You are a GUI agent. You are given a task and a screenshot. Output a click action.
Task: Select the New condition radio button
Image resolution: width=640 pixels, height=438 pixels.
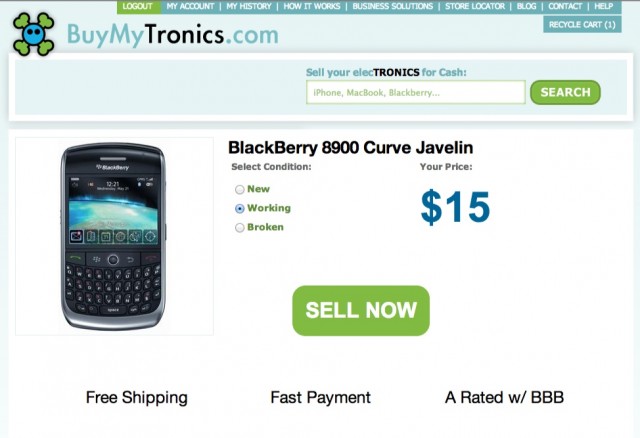[x=240, y=189]
